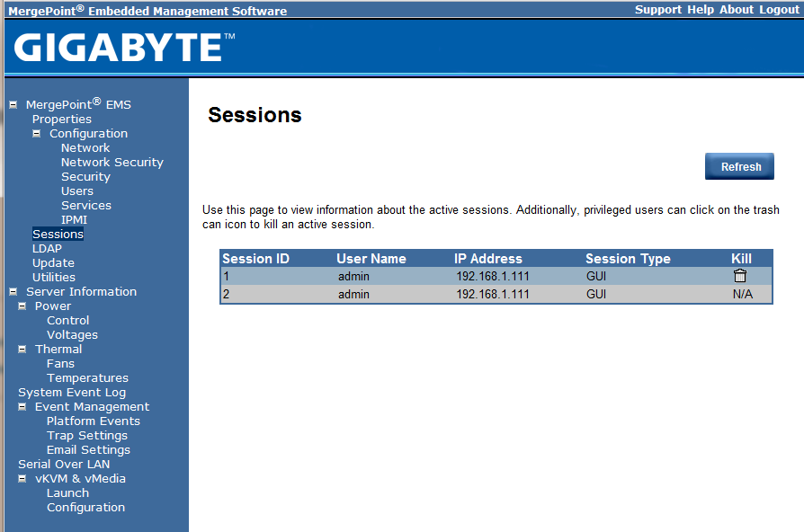Open Power Control page
The width and height of the screenshot is (804, 532).
pyautogui.click(x=68, y=320)
